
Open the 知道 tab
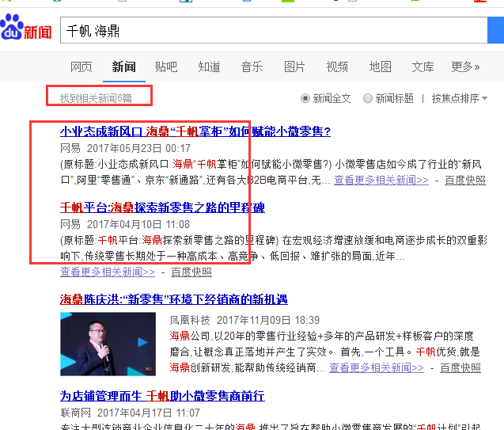point(209,67)
